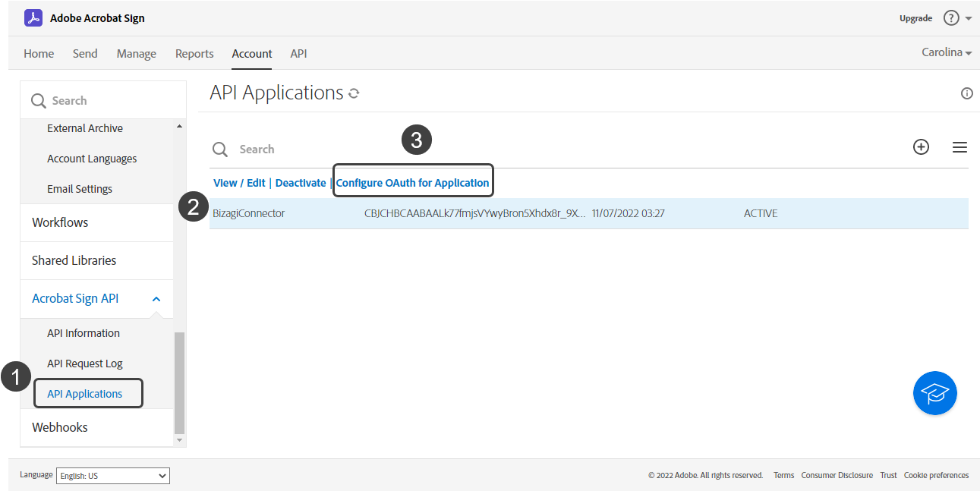
Task: Refresh the API Applications list icon
Action: click(353, 93)
